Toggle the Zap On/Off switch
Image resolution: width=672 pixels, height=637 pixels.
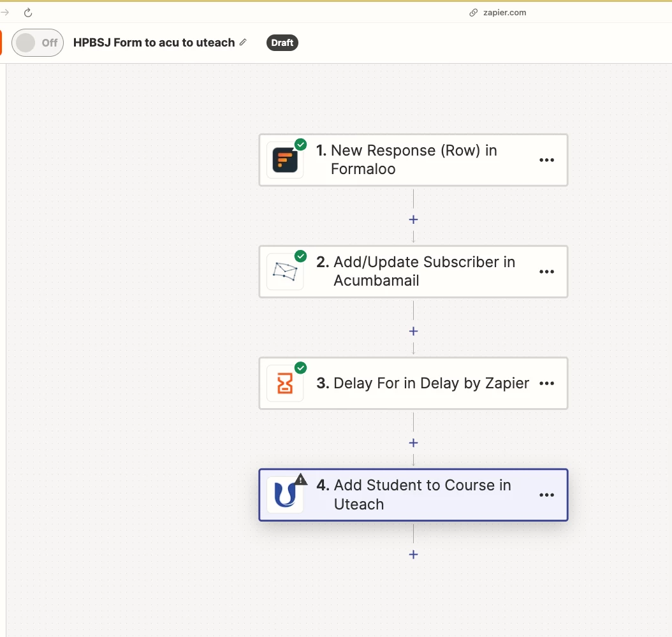(37, 43)
